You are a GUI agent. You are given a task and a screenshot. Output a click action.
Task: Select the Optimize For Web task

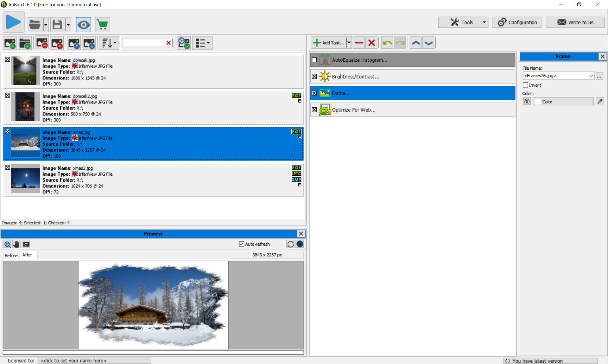[x=354, y=110]
